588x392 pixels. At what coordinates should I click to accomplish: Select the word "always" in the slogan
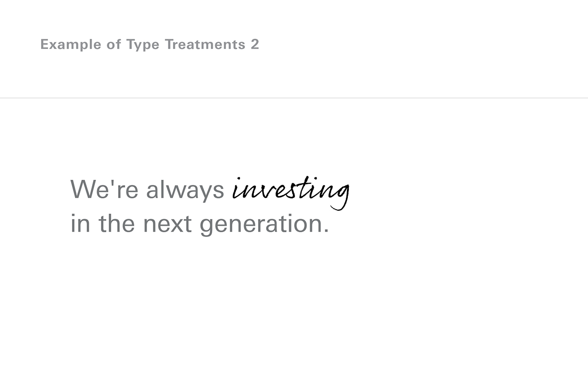pyautogui.click(x=185, y=190)
